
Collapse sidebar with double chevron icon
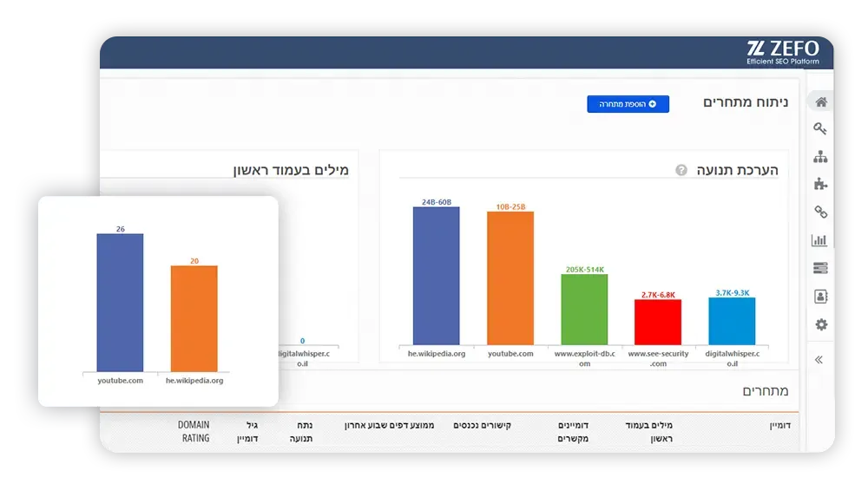point(819,360)
